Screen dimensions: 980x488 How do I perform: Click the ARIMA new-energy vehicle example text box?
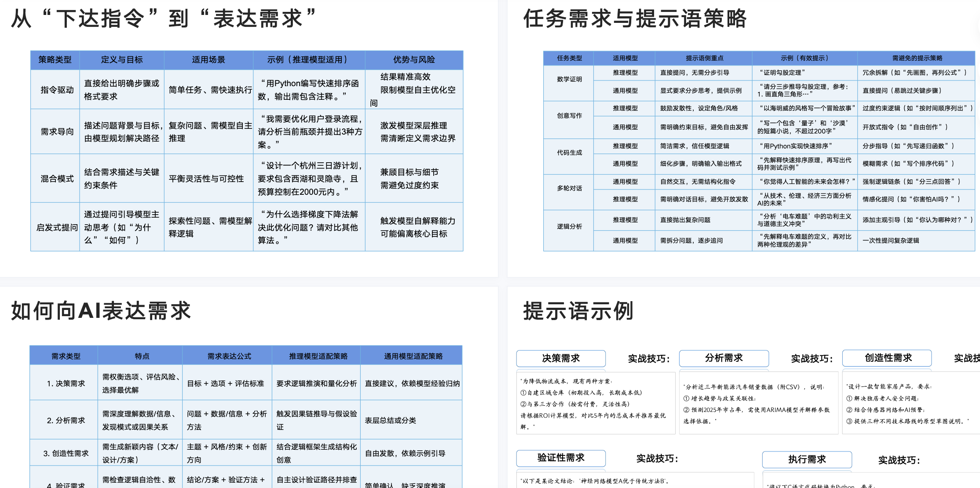pyautogui.click(x=758, y=404)
